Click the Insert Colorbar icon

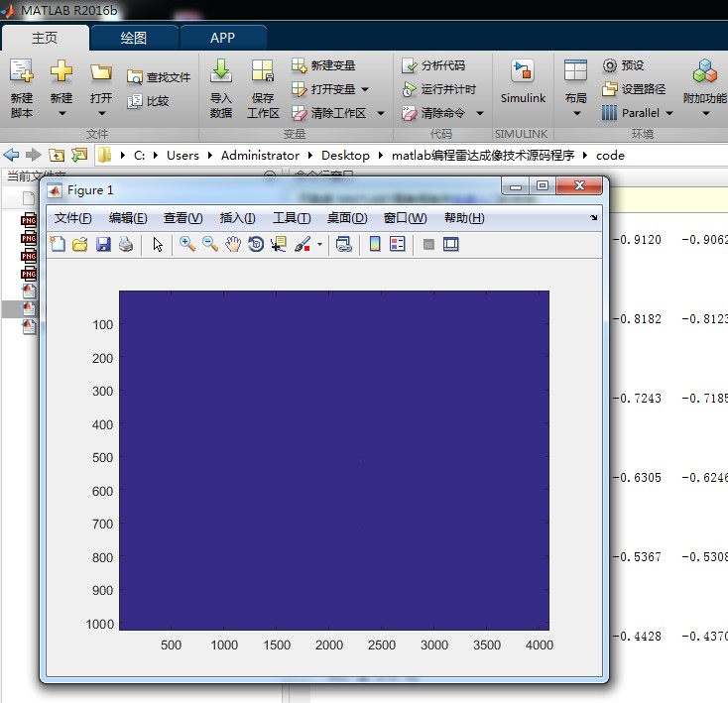(375, 244)
